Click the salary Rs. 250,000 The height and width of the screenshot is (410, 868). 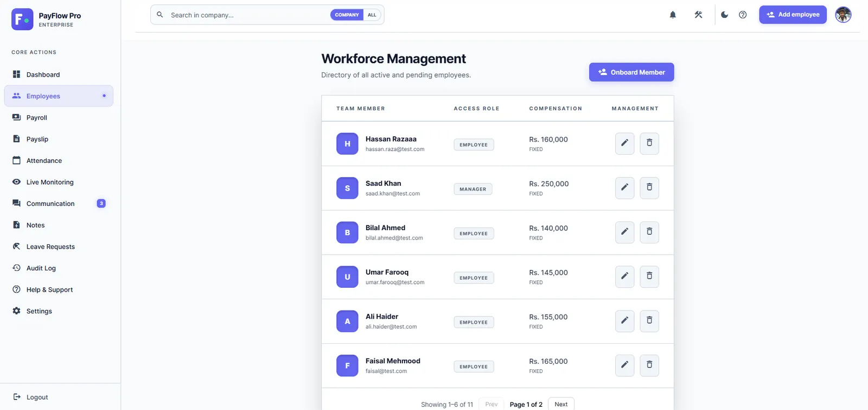pyautogui.click(x=549, y=184)
